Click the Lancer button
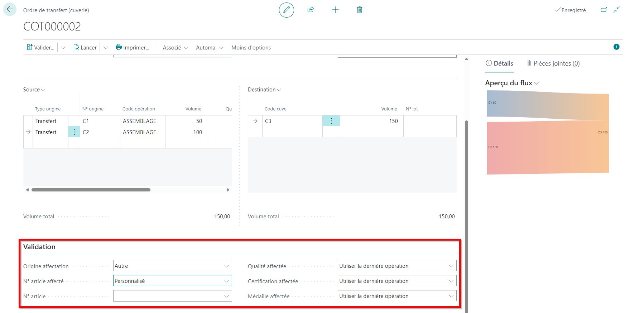 point(85,47)
